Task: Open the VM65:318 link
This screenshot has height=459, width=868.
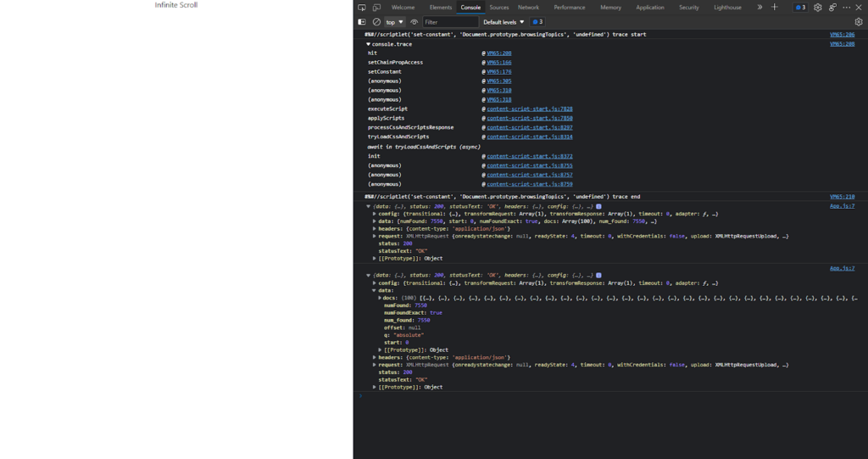Action: (x=498, y=100)
